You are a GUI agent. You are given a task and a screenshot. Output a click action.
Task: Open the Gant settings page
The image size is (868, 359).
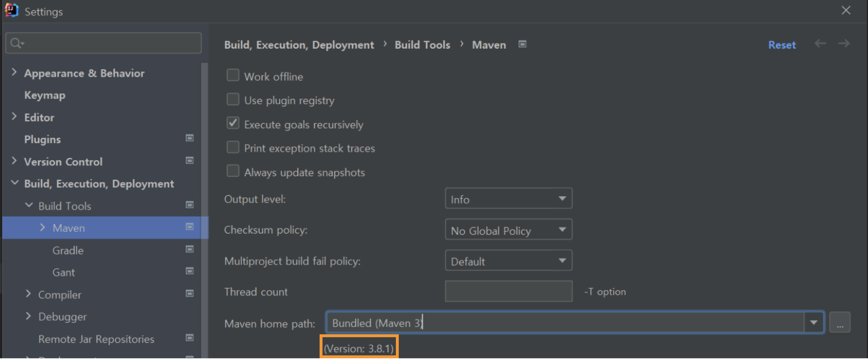click(64, 272)
